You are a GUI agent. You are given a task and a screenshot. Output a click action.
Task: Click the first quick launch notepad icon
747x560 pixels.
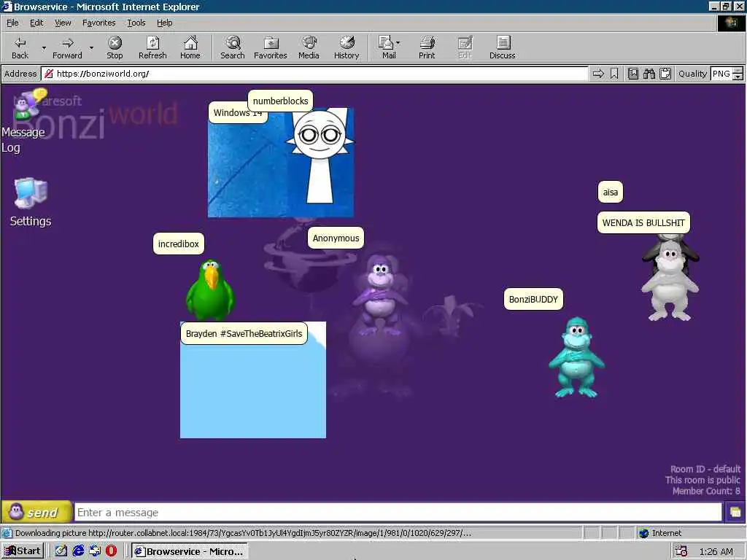[x=61, y=551]
